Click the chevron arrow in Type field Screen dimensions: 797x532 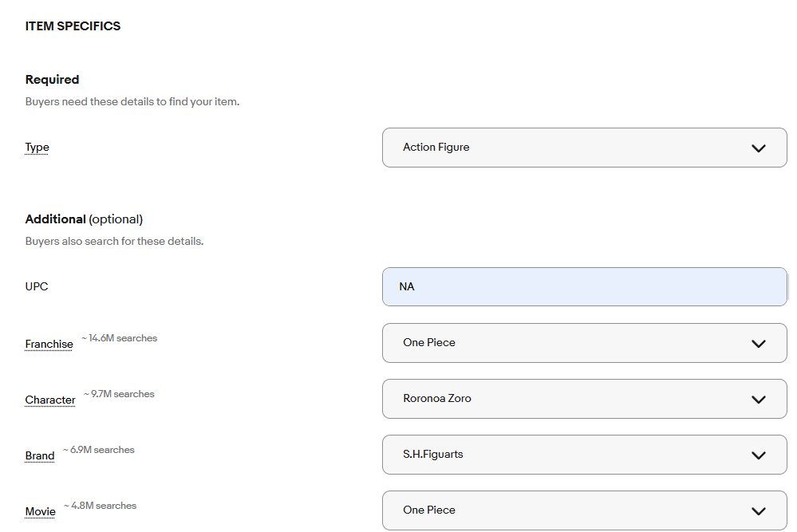coord(759,148)
